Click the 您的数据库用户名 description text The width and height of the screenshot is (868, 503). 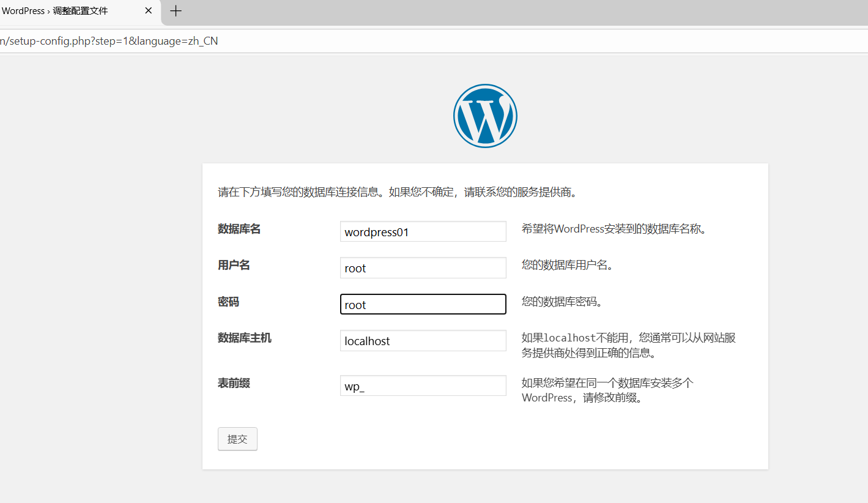567,266
